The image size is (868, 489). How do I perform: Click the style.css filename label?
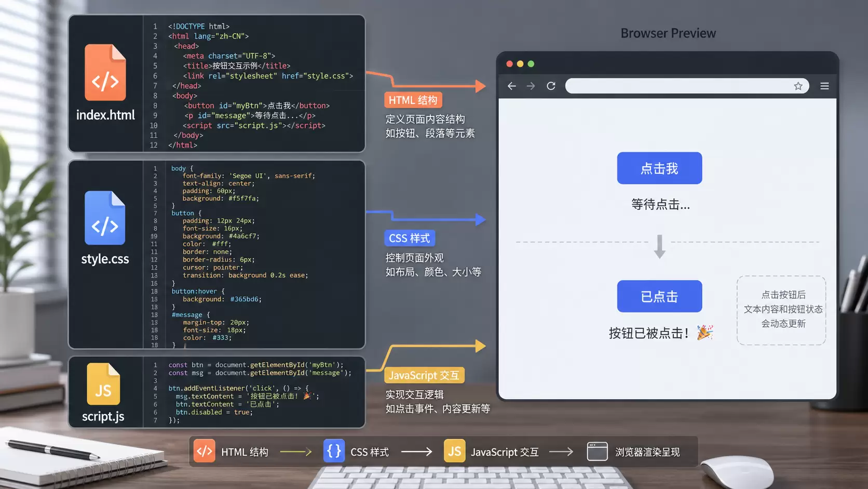point(105,259)
